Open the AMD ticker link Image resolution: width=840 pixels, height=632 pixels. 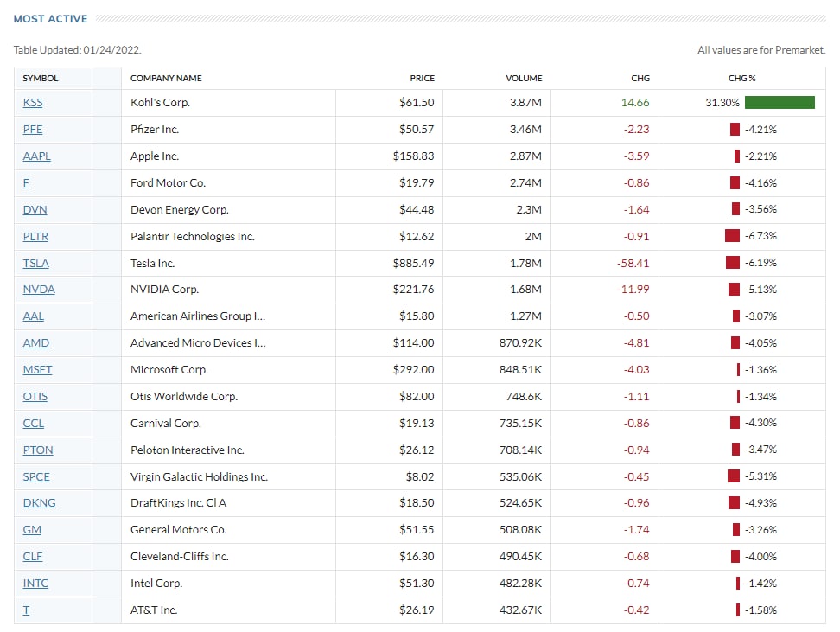point(36,343)
